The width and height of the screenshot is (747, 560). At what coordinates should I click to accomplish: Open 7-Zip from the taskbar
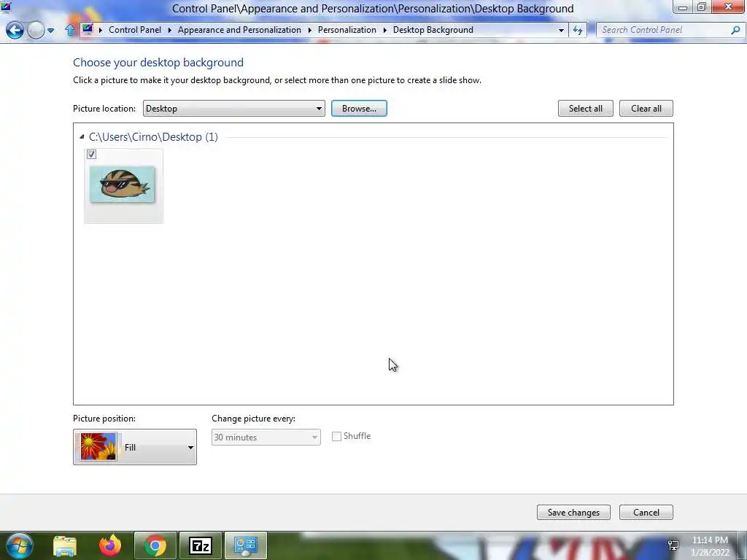200,545
